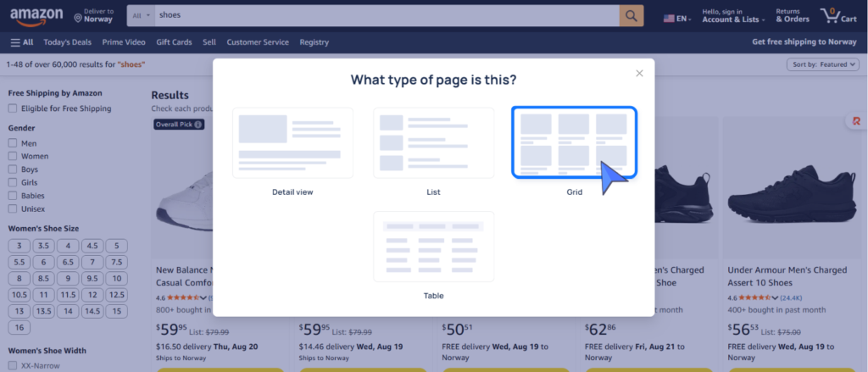Select women's shoe size 12
Viewport: 868px width, 372px height.
coord(92,295)
